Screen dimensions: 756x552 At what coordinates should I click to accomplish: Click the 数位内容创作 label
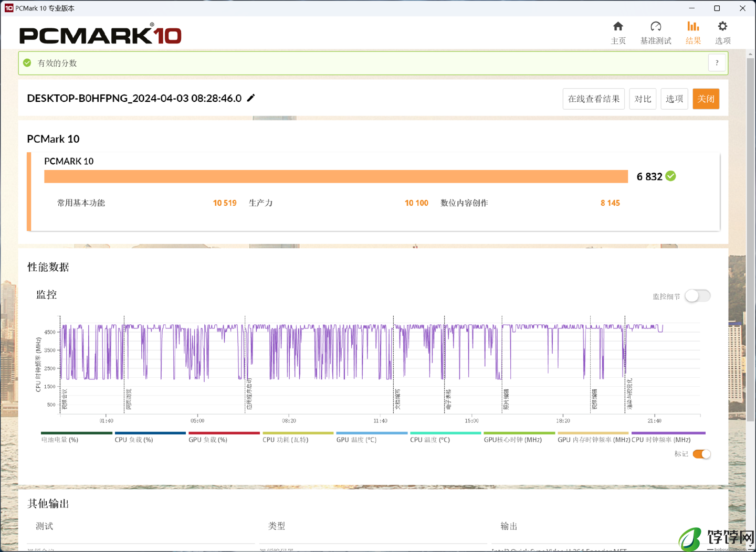pos(464,203)
